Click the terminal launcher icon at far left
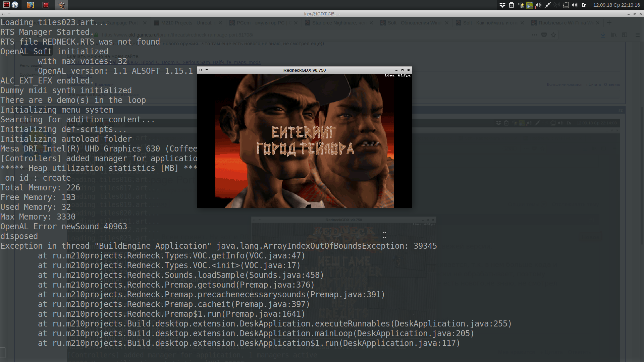Viewport: 644px width, 362px height. [6, 5]
